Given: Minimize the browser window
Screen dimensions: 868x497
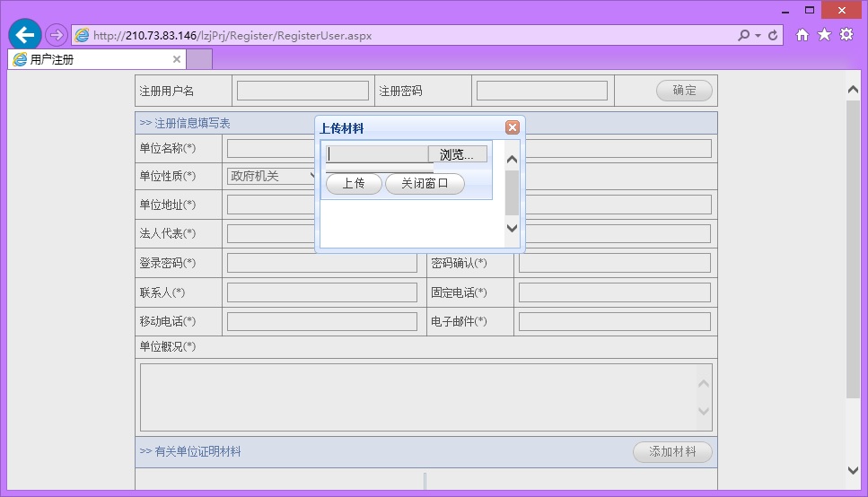Looking at the screenshot, I should tap(785, 11).
